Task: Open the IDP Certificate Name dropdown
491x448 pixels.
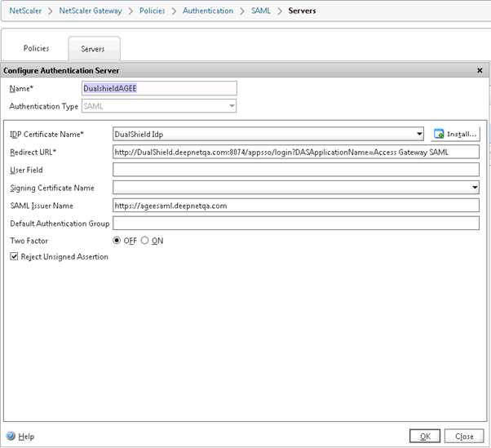Action: (x=419, y=134)
